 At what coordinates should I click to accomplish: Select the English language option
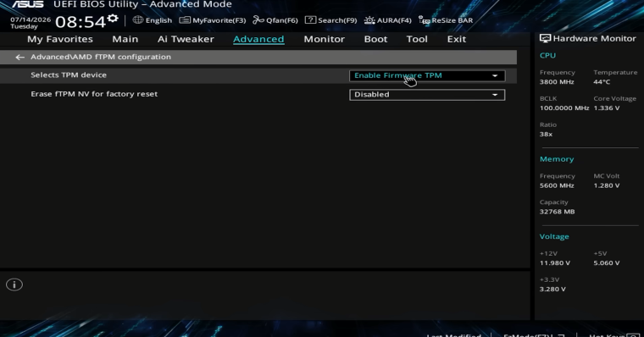point(158,20)
